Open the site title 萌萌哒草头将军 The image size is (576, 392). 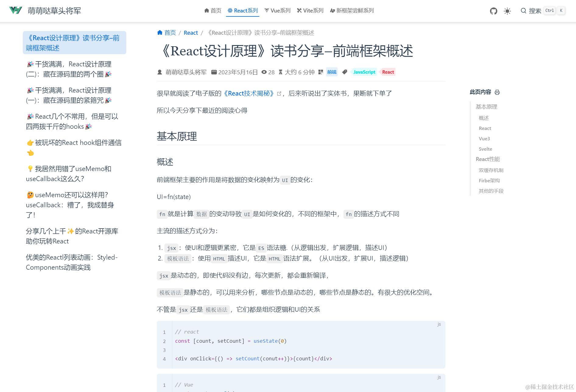[54, 11]
